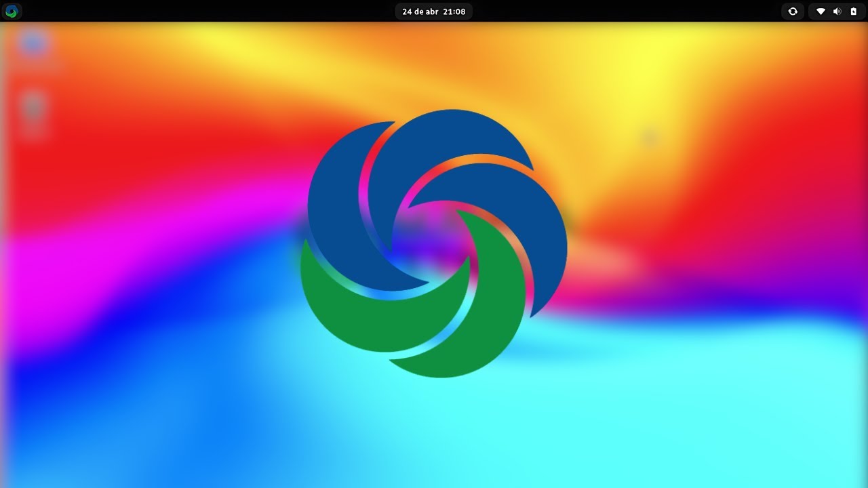The width and height of the screenshot is (868, 488).
Task: Open volume control from the speaker icon
Action: click(x=837, y=12)
